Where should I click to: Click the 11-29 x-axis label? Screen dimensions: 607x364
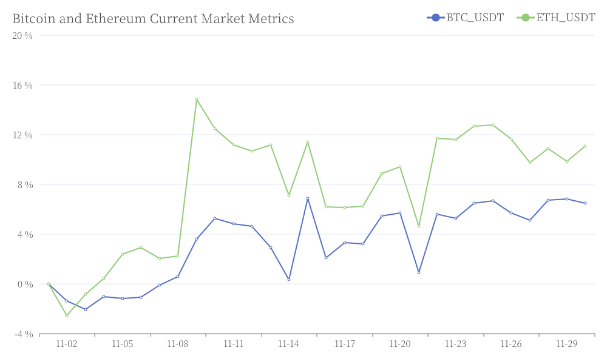(x=567, y=344)
